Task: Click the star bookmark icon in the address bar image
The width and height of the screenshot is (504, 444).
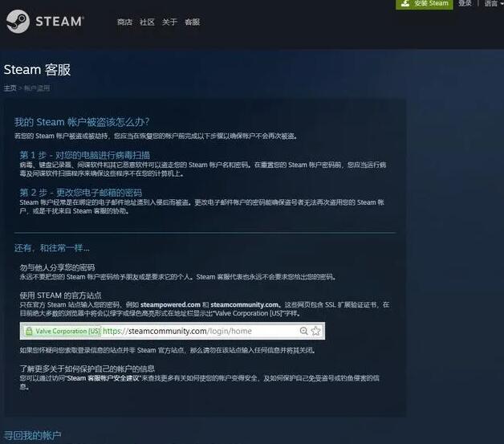Action: 315,331
